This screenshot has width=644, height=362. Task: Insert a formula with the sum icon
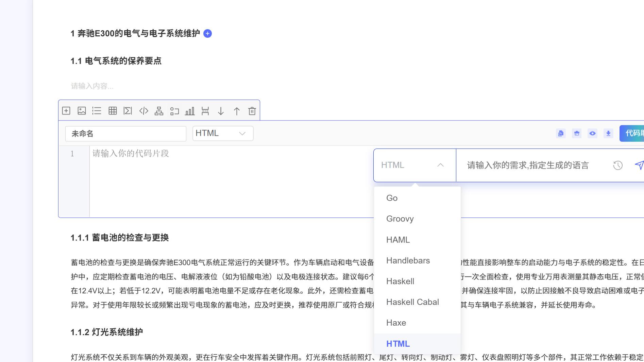tap(128, 111)
